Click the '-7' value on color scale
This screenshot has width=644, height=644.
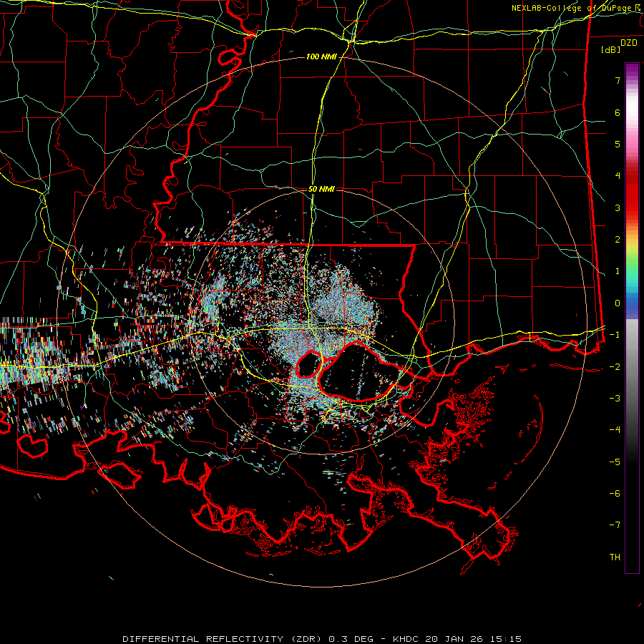[x=615, y=525]
